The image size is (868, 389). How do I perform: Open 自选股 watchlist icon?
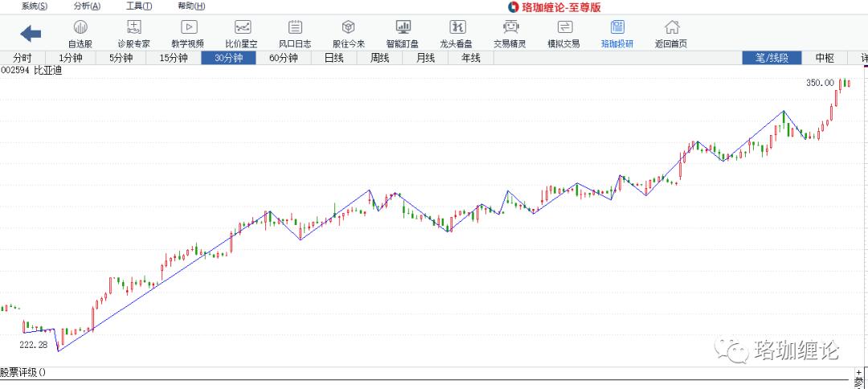80,27
